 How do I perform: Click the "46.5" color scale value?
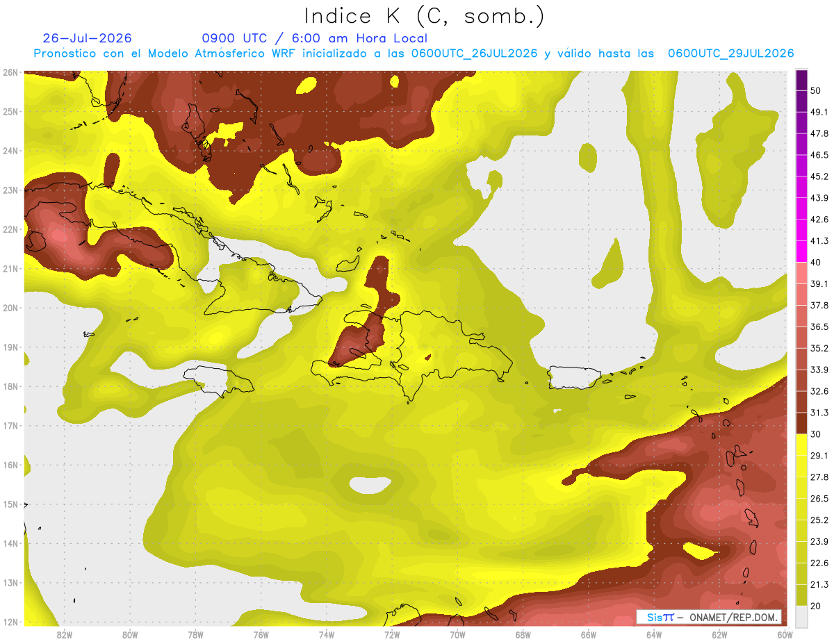pyautogui.click(x=820, y=155)
